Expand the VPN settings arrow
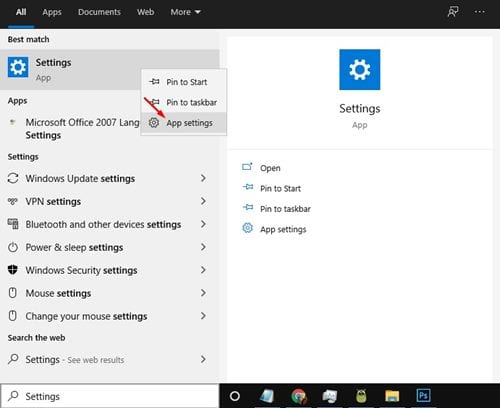 (203, 201)
